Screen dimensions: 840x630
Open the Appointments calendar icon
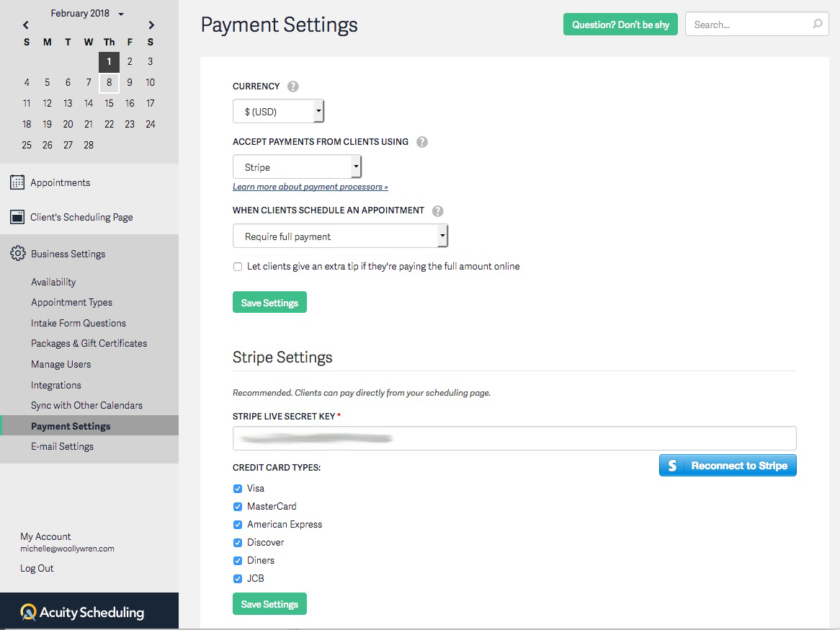(17, 182)
